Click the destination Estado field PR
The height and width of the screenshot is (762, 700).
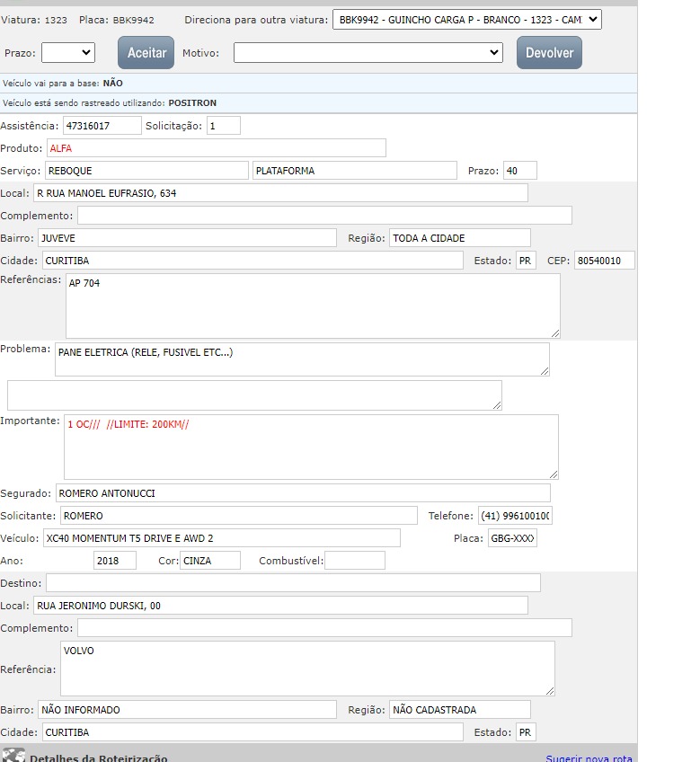526,732
